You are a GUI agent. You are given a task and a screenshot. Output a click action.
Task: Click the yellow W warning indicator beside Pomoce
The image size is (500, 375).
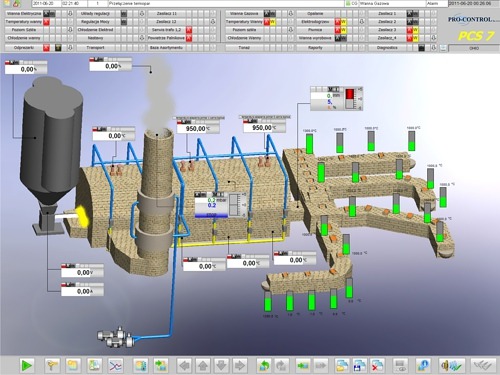point(343,30)
